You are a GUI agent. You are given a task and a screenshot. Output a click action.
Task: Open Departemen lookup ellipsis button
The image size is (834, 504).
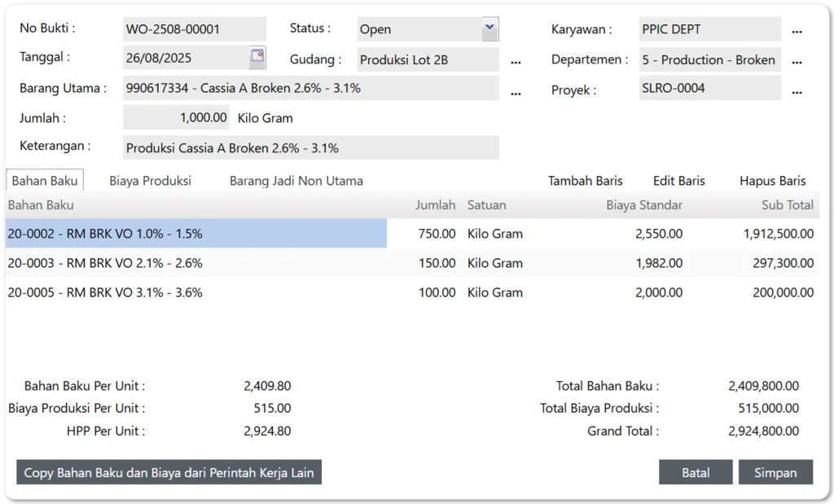click(797, 61)
